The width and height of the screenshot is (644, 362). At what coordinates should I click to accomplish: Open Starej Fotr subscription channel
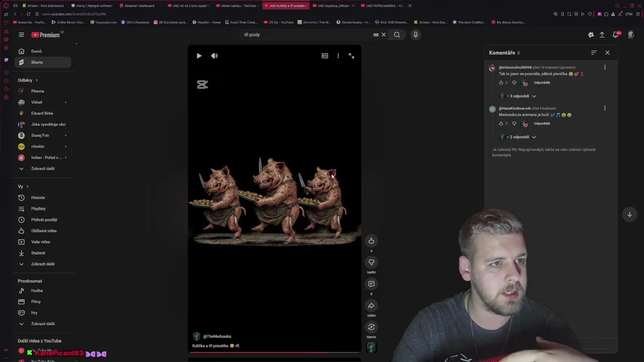[x=43, y=135]
